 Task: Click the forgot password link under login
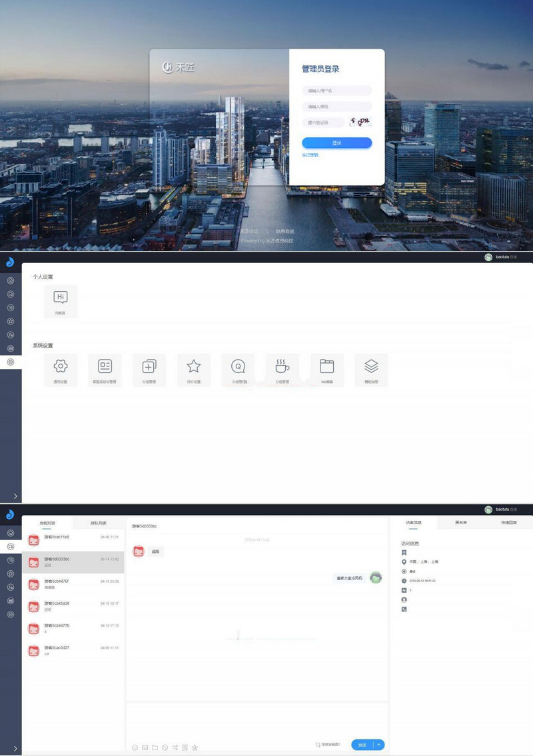click(x=310, y=155)
